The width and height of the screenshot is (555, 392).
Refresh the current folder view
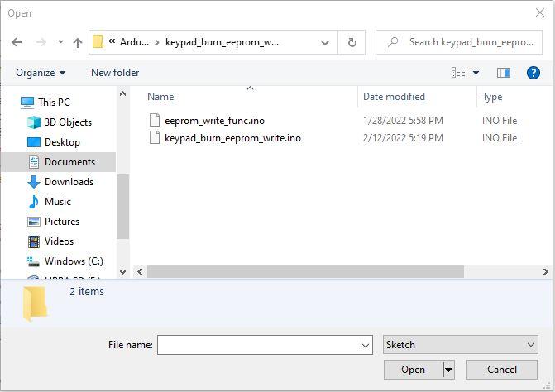(352, 42)
